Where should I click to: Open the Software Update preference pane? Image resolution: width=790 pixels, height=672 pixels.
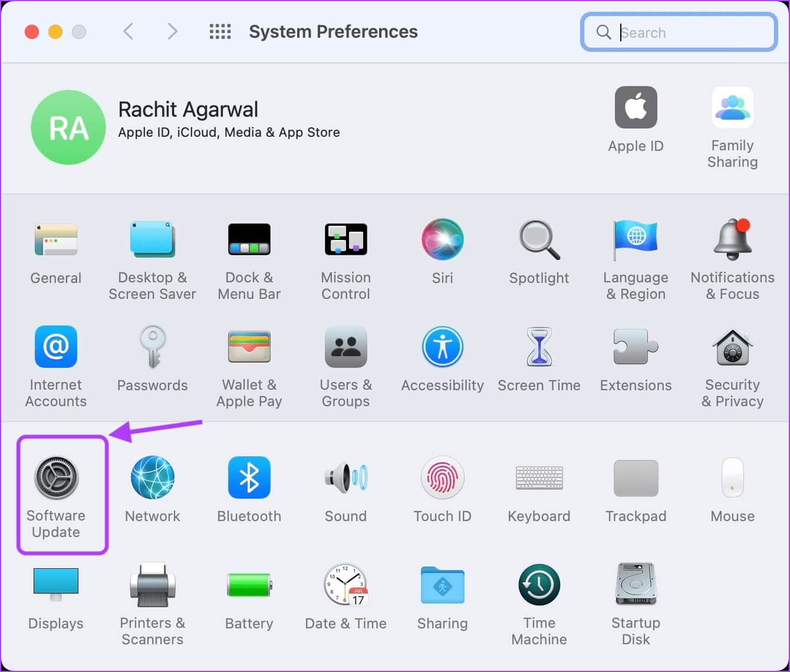pos(56,478)
